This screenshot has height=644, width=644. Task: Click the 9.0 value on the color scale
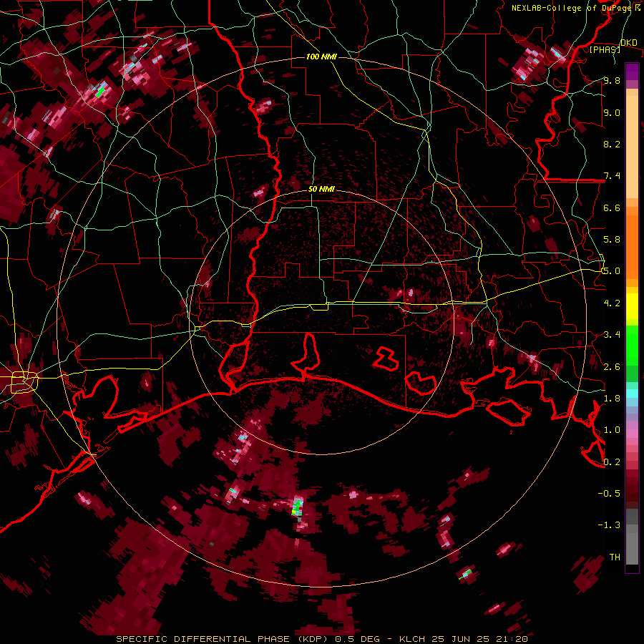[612, 112]
